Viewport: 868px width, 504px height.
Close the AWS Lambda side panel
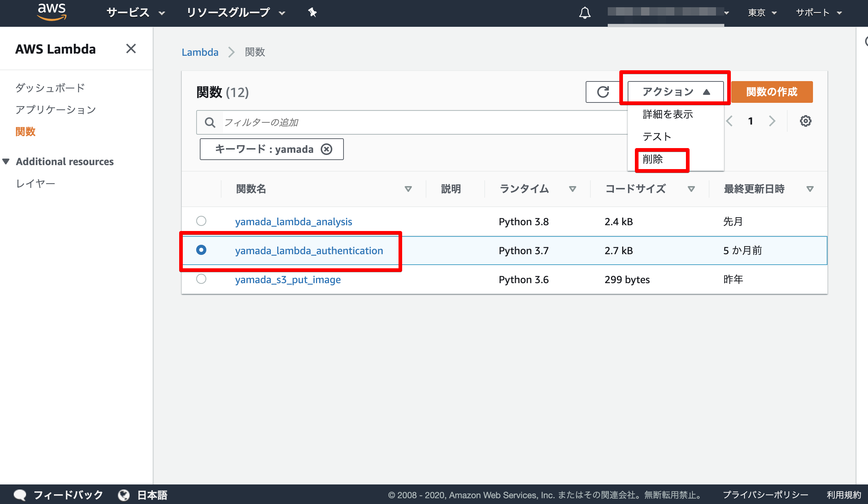point(131,49)
